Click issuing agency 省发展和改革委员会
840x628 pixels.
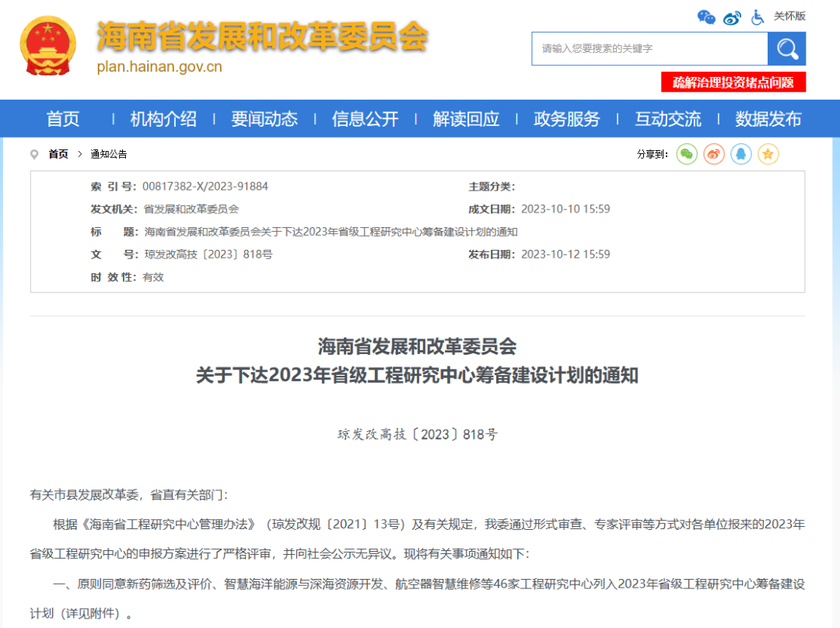point(191,209)
